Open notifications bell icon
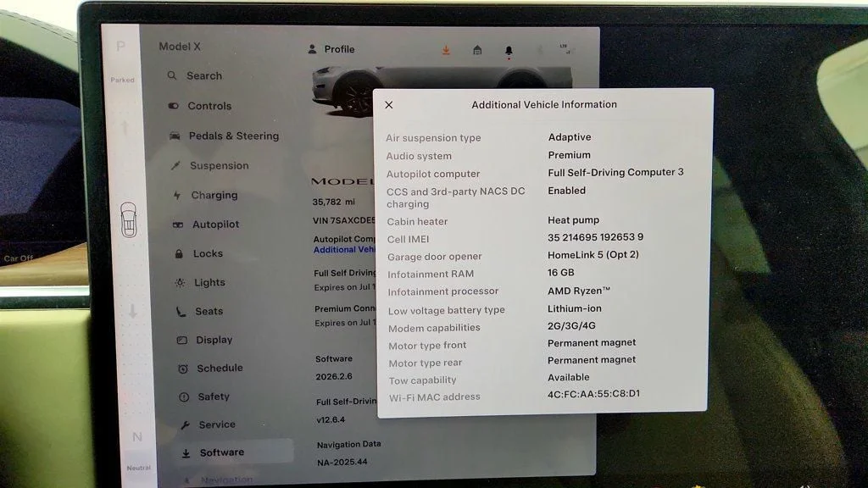This screenshot has height=488, width=868. [509, 52]
